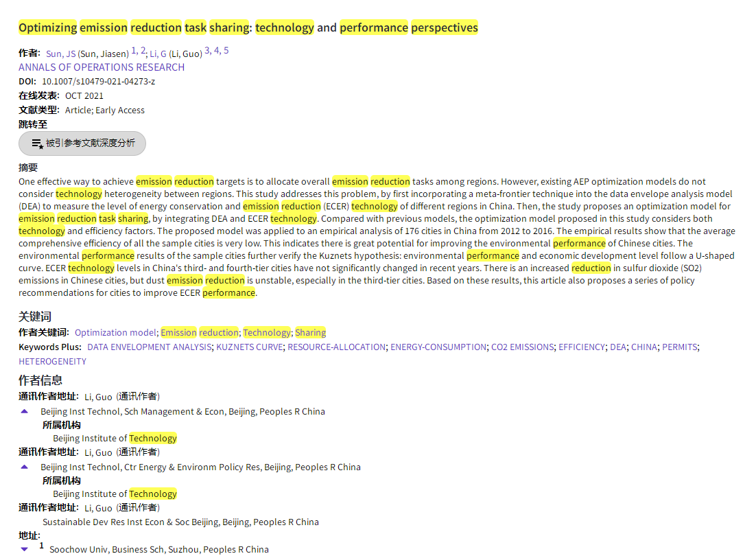The width and height of the screenshot is (756, 556).
Task: Click the Optimization model author keyword
Action: [115, 333]
